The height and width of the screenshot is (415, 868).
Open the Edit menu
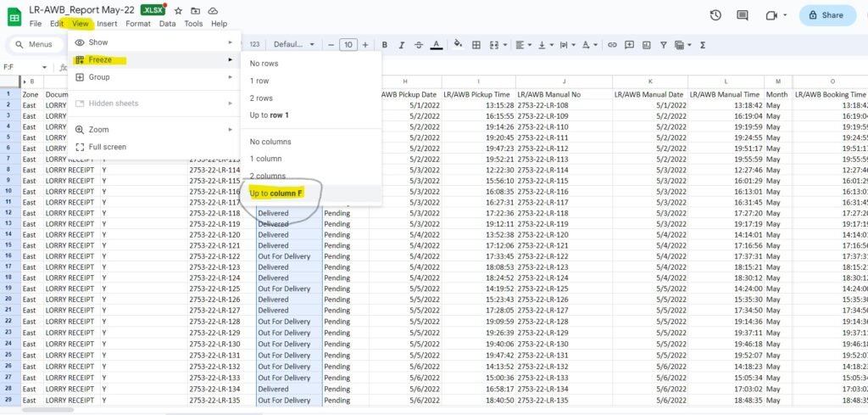tap(57, 24)
